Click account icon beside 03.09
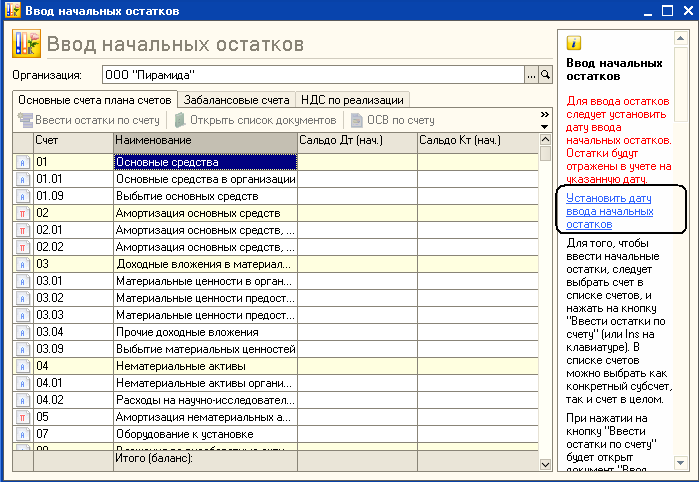 coord(22,349)
